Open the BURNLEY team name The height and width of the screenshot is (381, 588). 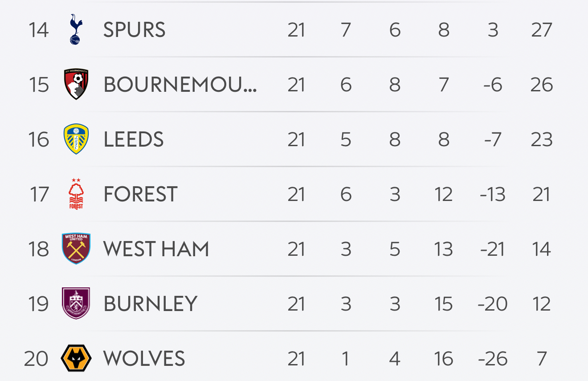(150, 304)
